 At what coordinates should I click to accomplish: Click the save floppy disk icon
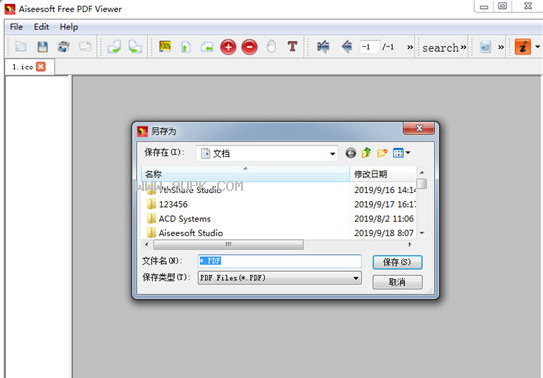pyautogui.click(x=42, y=46)
